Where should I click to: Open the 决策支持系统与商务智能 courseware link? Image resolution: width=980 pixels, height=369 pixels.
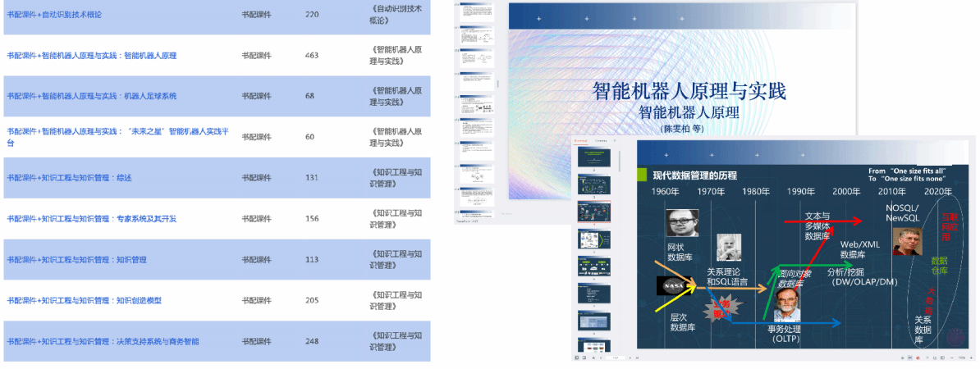pos(103,341)
